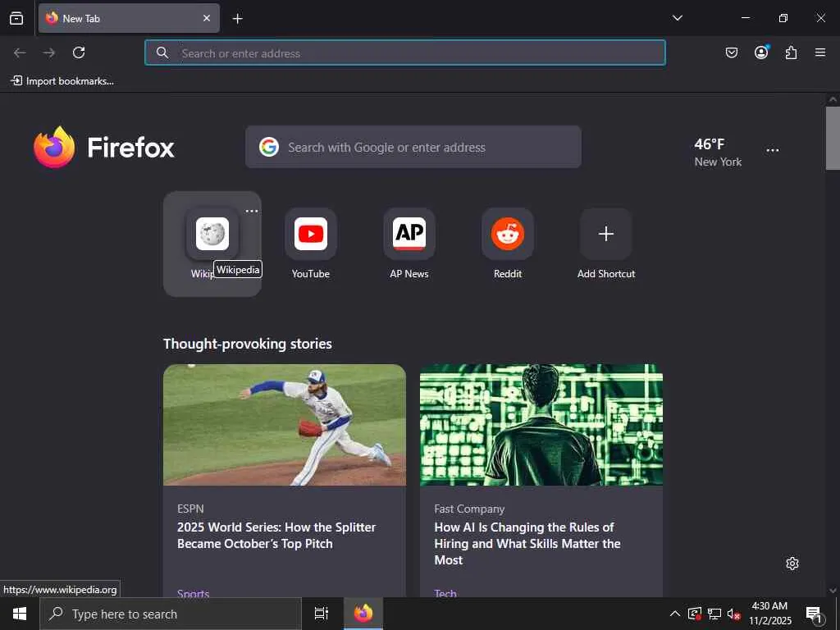Image resolution: width=840 pixels, height=630 pixels.
Task: Focus the Search or enter address bar
Action: (x=405, y=52)
